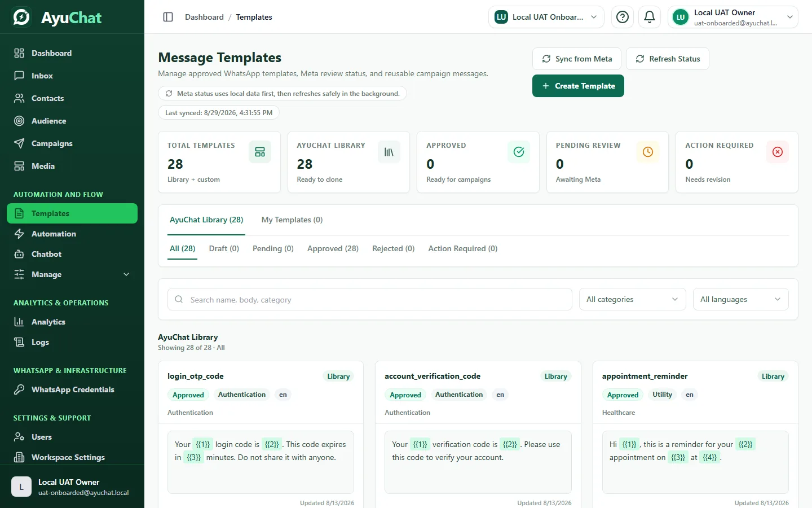
Task: Select the Action Required (0) filter tab
Action: 462,248
